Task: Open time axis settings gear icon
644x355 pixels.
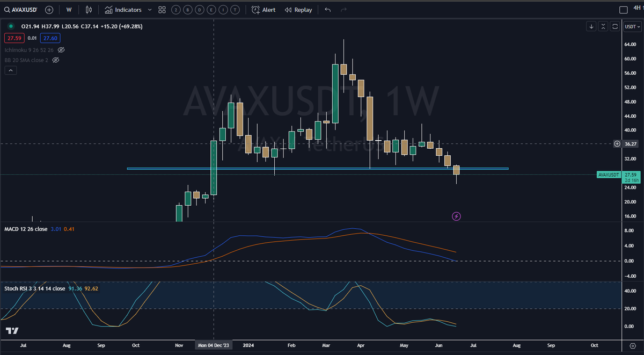Action: 632,345
